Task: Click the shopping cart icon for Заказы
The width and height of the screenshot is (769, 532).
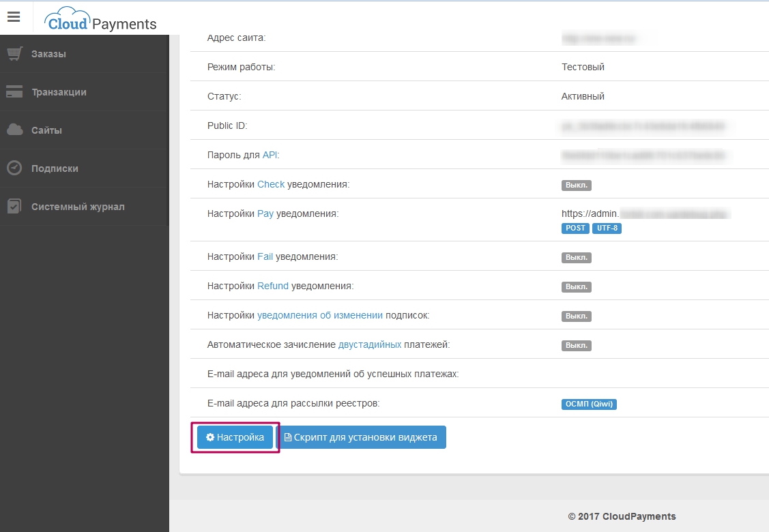Action: [x=14, y=54]
